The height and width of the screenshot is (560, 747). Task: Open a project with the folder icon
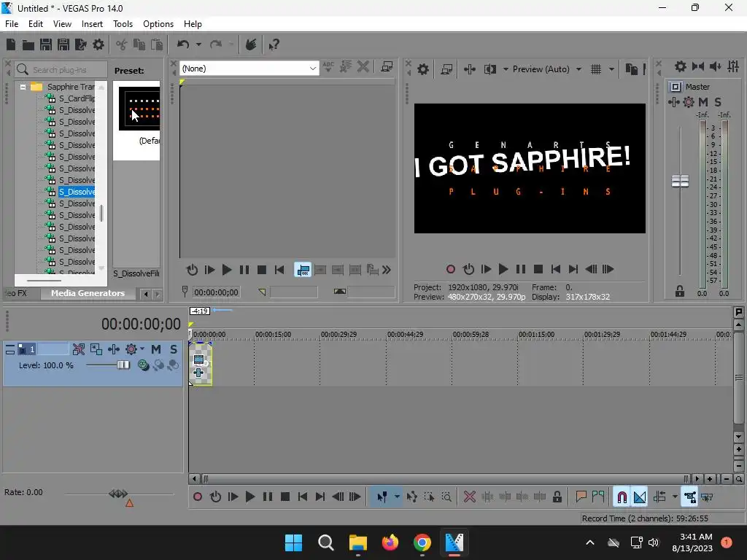click(28, 44)
